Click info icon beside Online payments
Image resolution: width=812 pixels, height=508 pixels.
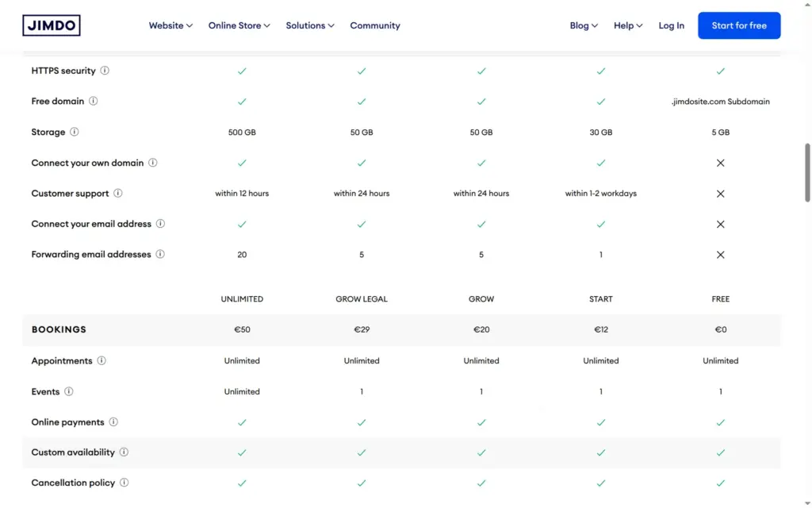tap(113, 422)
